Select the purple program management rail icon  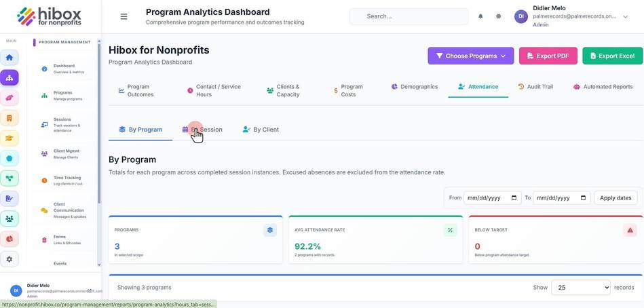click(10, 77)
